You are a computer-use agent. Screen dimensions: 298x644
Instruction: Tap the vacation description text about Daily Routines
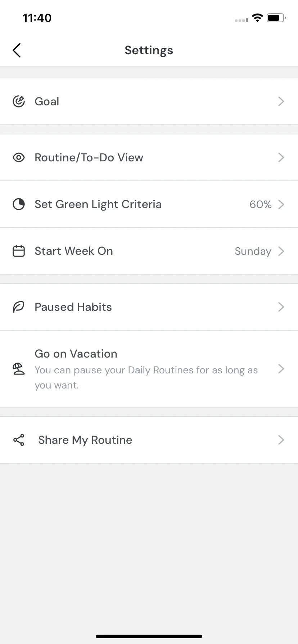[x=146, y=378]
